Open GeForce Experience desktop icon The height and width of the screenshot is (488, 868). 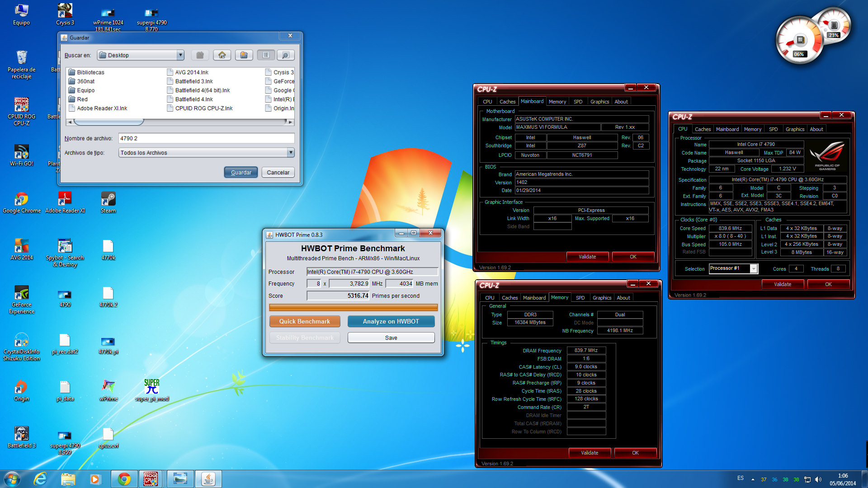21,300
